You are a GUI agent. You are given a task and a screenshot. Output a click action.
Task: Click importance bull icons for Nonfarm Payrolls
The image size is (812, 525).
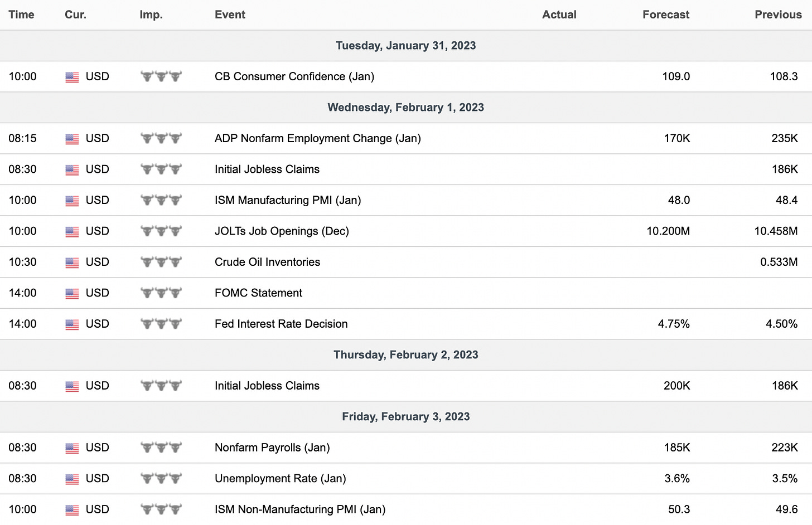pos(161,448)
